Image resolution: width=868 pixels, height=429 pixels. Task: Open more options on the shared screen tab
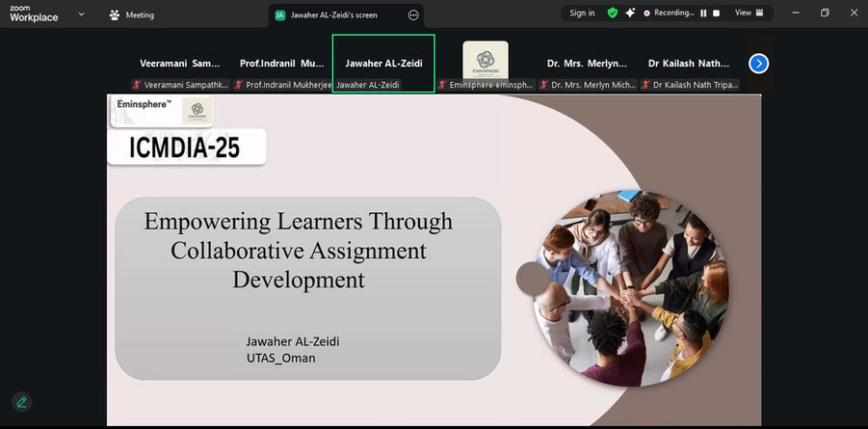(413, 15)
